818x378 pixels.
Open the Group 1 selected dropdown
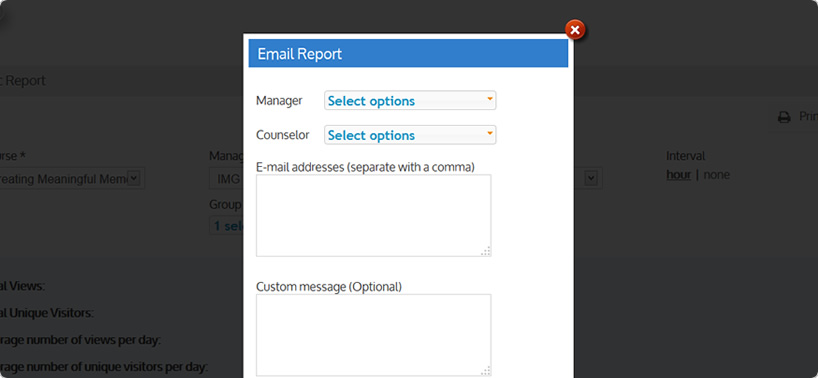pos(226,226)
